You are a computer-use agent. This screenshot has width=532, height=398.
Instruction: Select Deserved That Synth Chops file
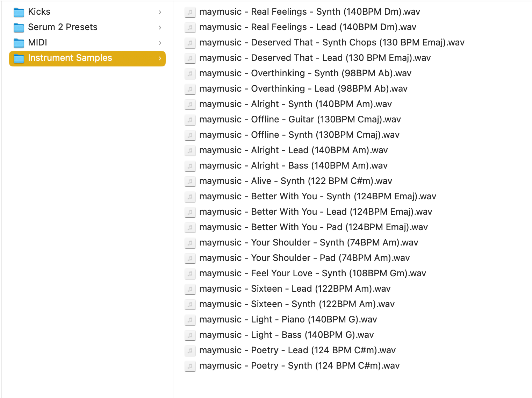coord(332,43)
